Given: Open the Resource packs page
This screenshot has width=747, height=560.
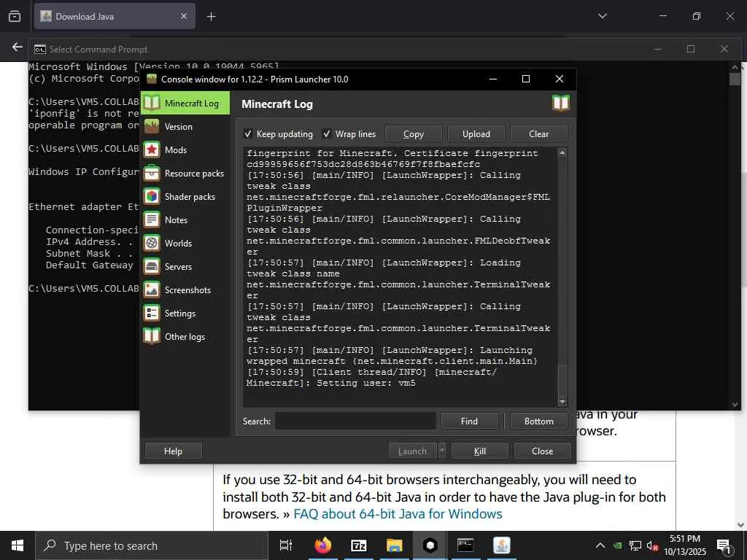Looking at the screenshot, I should 185,174.
